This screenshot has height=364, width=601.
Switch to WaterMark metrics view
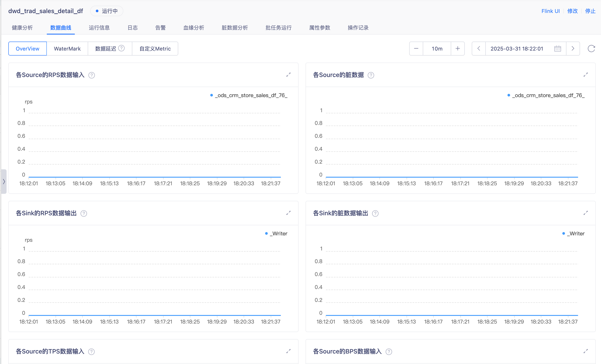pos(67,49)
